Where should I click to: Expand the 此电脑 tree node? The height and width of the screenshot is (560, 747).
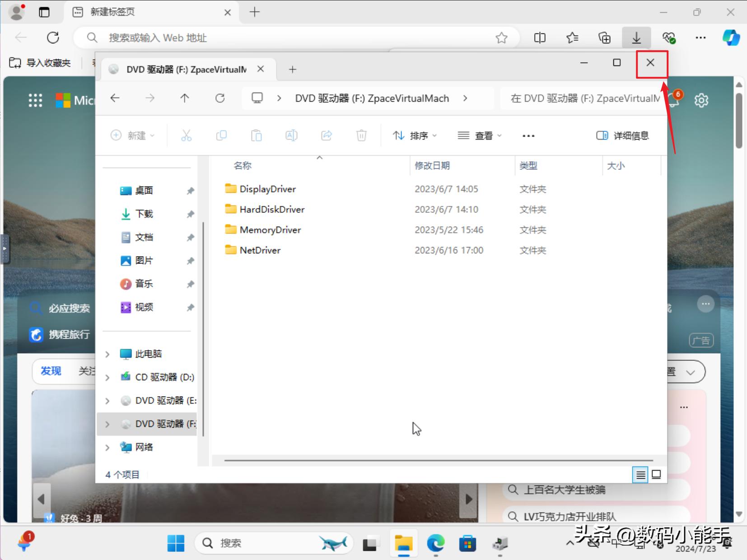click(107, 354)
